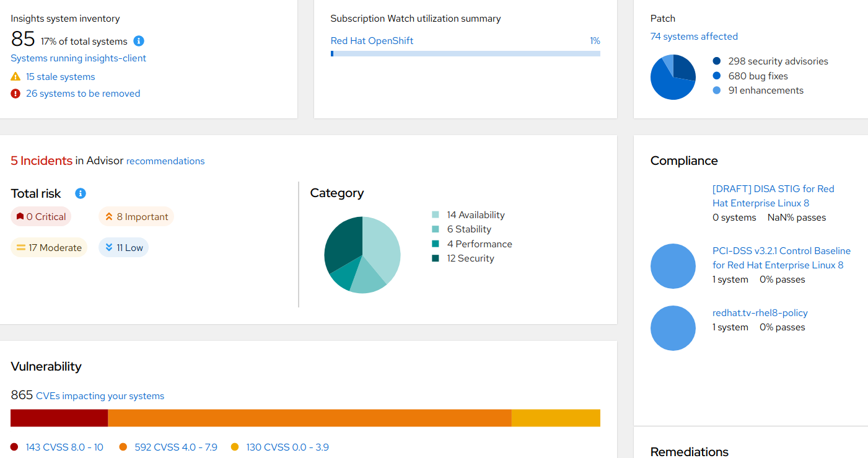Open Systems running insights-client link

coord(79,58)
